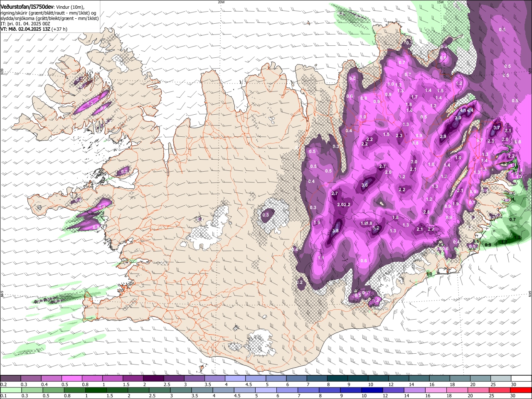Pick the white top-row swatch at 30

pyautogui.click(x=522, y=379)
